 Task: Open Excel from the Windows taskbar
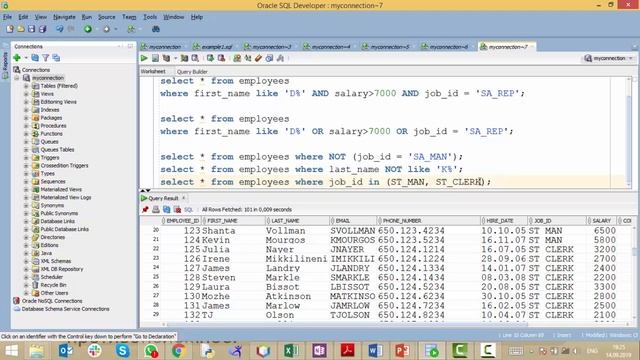coord(291,351)
